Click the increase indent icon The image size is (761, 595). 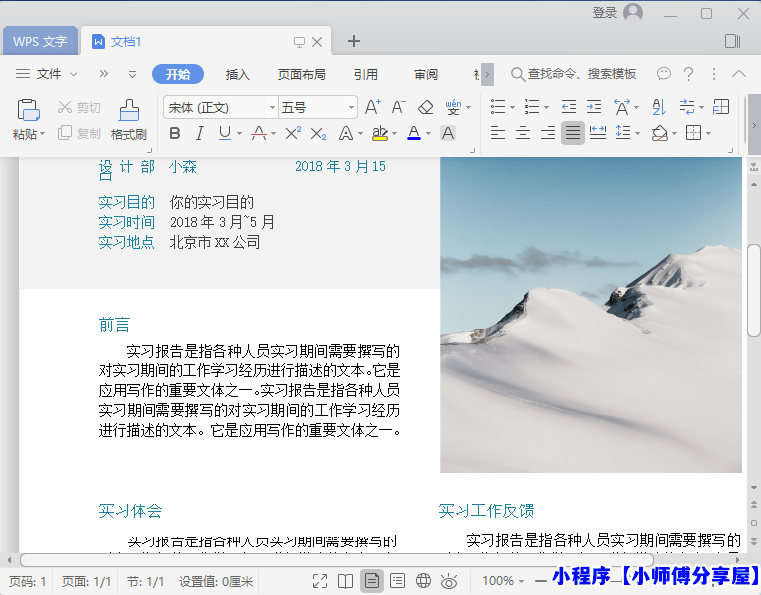(x=594, y=107)
